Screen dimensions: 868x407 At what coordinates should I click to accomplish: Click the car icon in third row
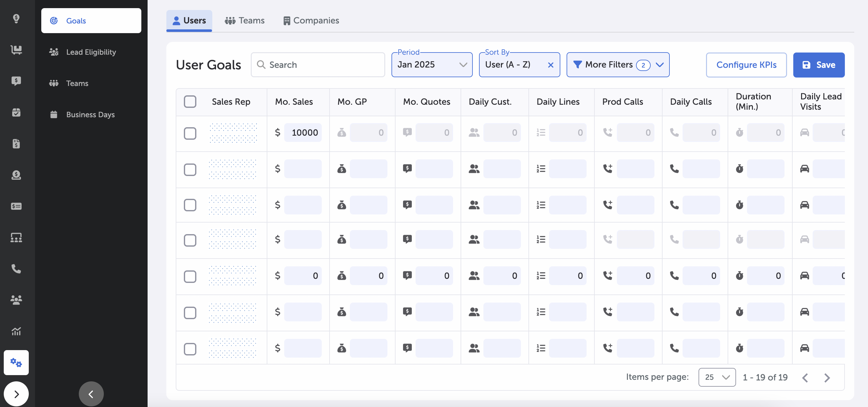(805, 204)
